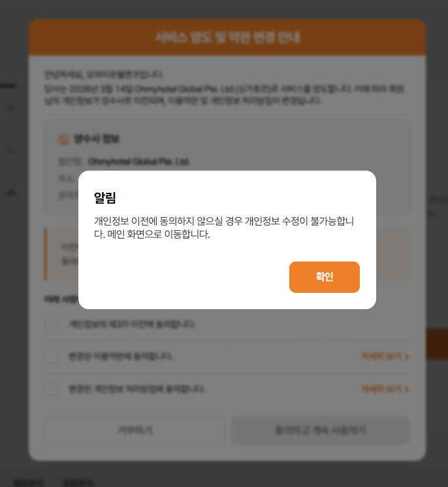Click the dark orange bar at right edge
Screen dimensions: 448x487
tap(437, 344)
